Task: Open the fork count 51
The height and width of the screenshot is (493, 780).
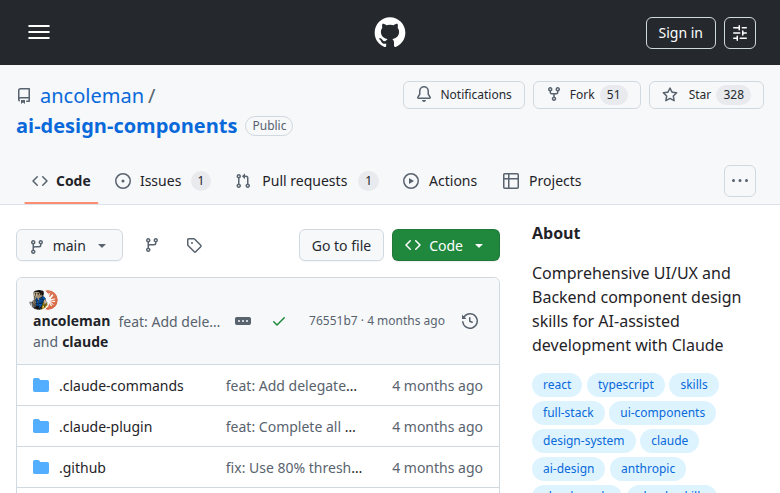Action: (613, 95)
